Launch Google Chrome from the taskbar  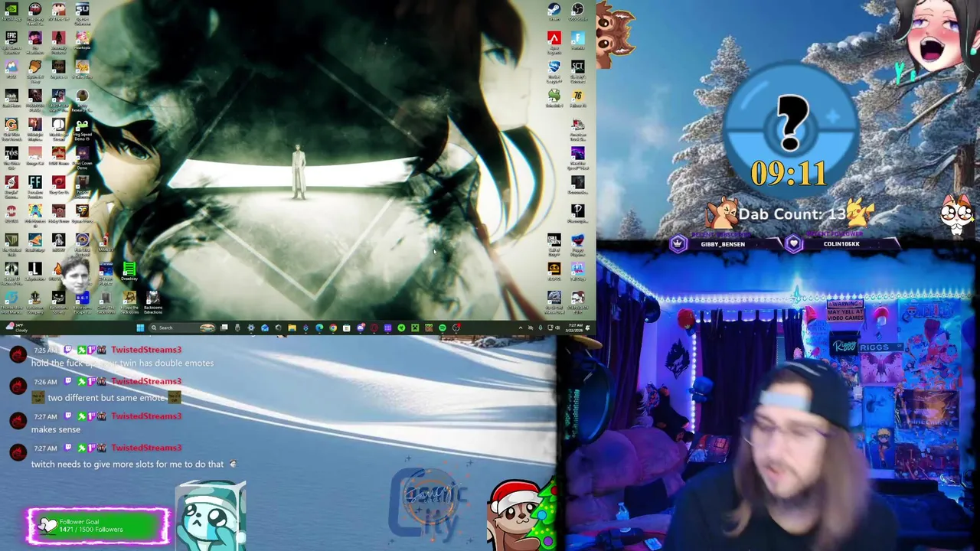pos(333,328)
